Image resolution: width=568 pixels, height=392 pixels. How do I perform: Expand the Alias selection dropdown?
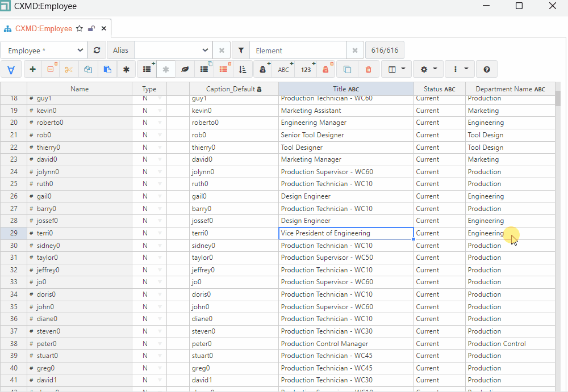tap(173, 50)
